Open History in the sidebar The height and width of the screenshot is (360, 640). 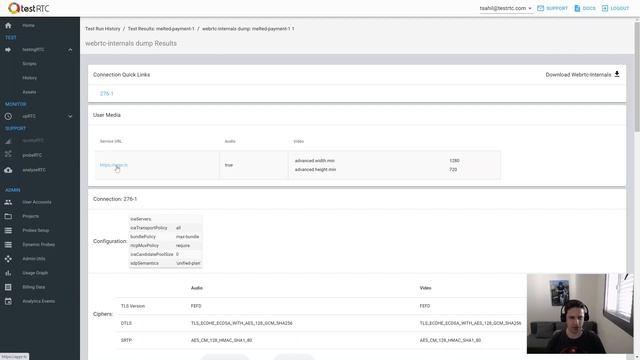pos(29,78)
